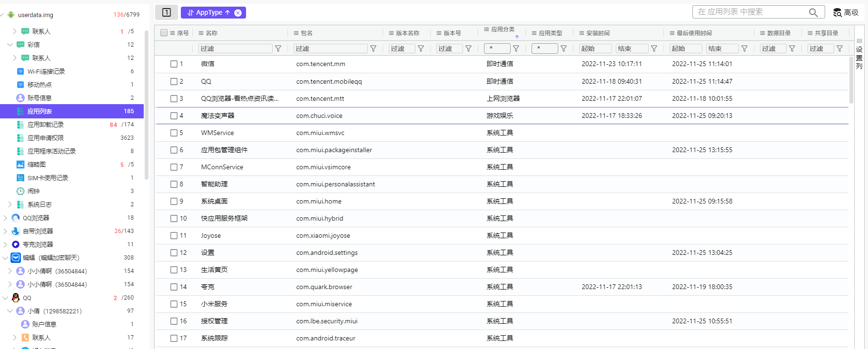Click the QQ penguin icon in the tree
Viewport: 868px width, 349px height.
pos(16,298)
